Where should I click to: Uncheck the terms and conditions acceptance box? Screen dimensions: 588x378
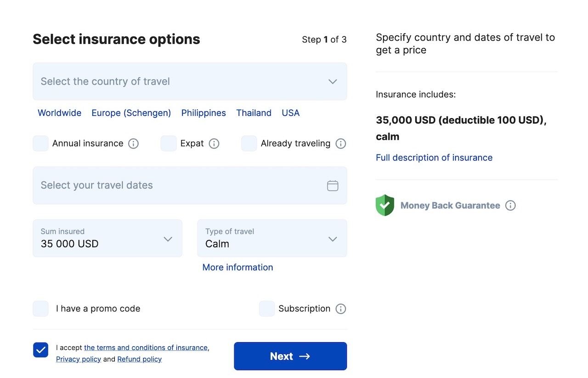click(x=40, y=350)
